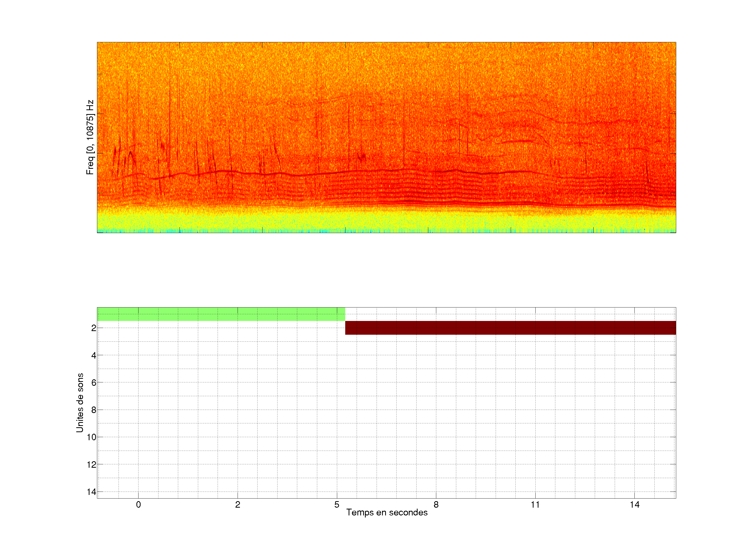The height and width of the screenshot is (560, 747).
Task: Click the dark red sound unit 2 bar
Action: point(510,328)
